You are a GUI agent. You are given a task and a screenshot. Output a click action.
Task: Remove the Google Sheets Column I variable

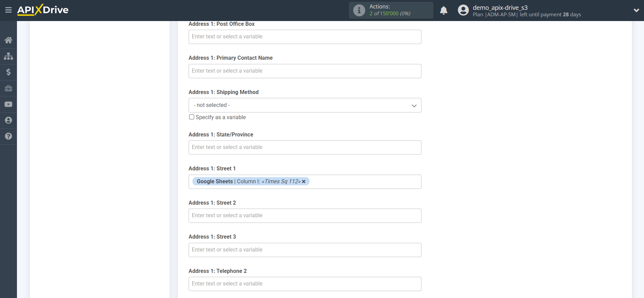click(304, 182)
